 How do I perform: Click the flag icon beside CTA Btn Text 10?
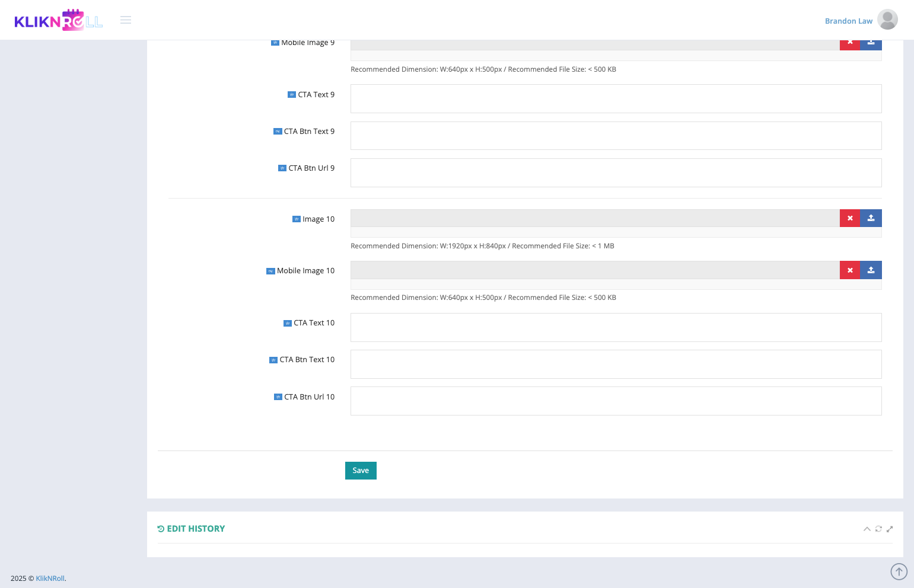pos(273,360)
